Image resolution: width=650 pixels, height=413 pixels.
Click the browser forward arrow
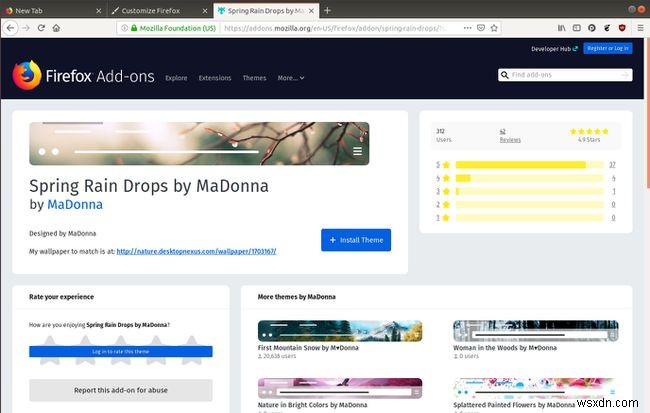26,28
